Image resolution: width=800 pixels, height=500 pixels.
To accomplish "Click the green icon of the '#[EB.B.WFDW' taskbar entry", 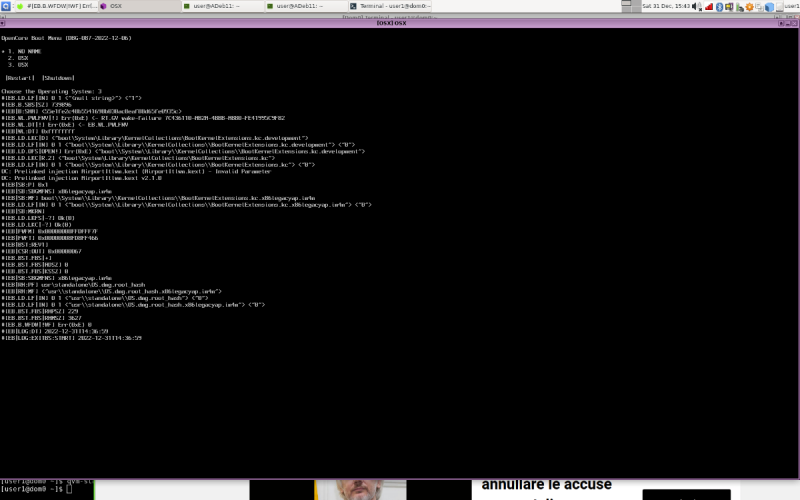I will [20, 6].
